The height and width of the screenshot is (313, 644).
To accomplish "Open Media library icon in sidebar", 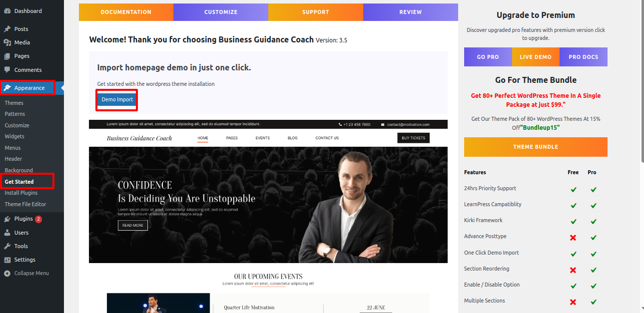I will click(7, 42).
